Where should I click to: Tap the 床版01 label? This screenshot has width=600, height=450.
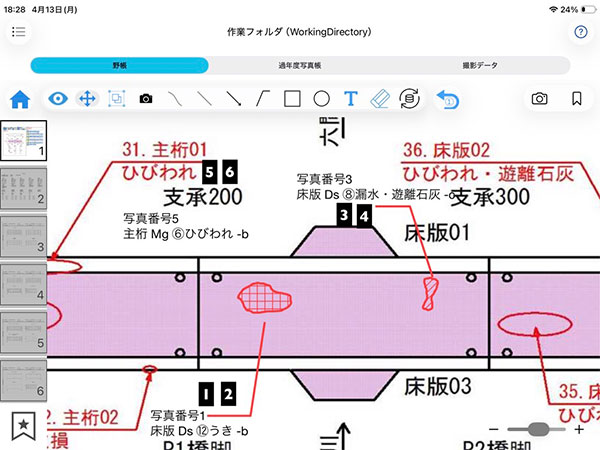point(437,233)
